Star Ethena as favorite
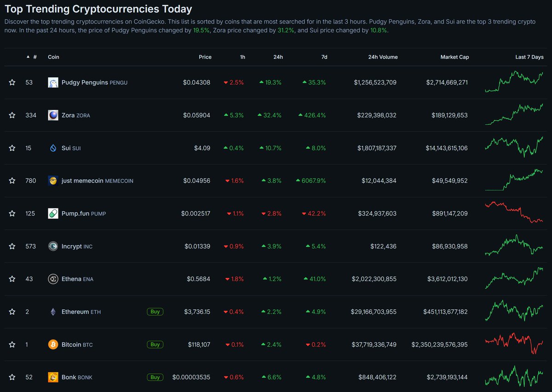The height and width of the screenshot is (392, 552). pyautogui.click(x=12, y=279)
